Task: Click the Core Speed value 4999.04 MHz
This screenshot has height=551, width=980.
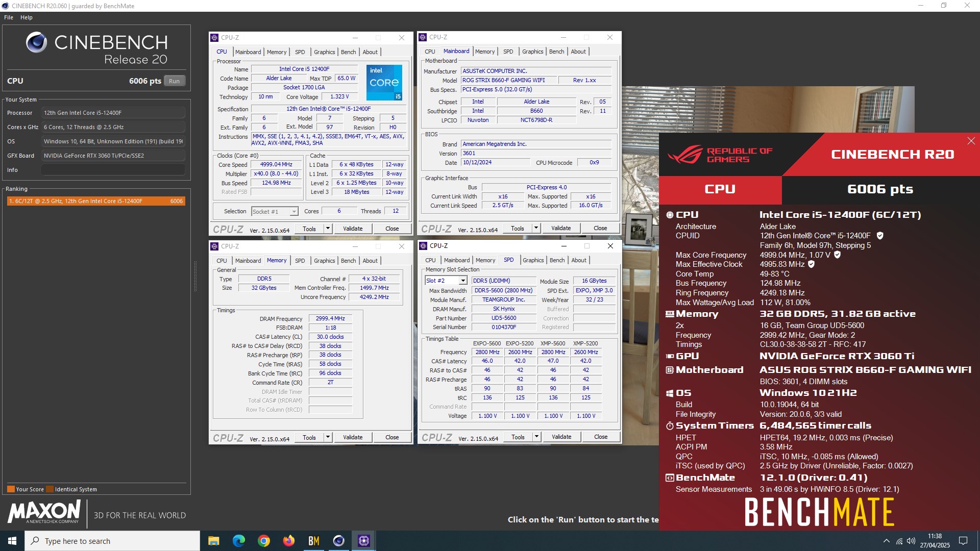Action: 277,165
